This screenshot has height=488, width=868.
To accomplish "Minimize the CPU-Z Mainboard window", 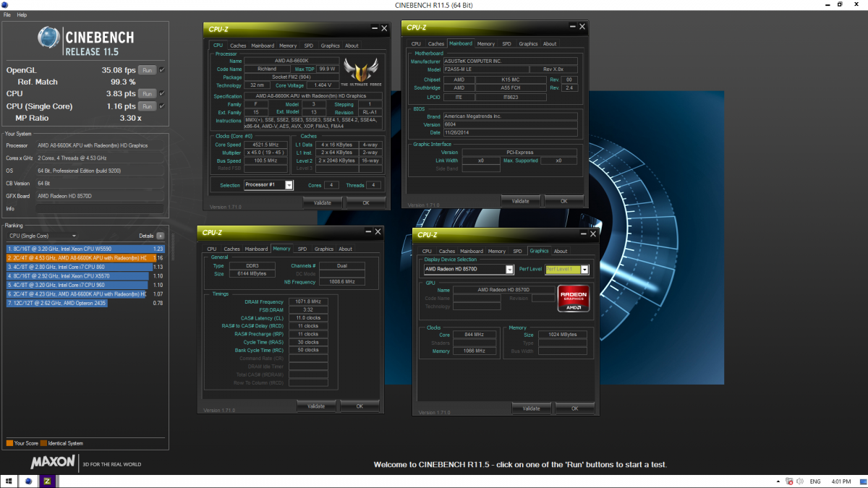I will tap(573, 27).
